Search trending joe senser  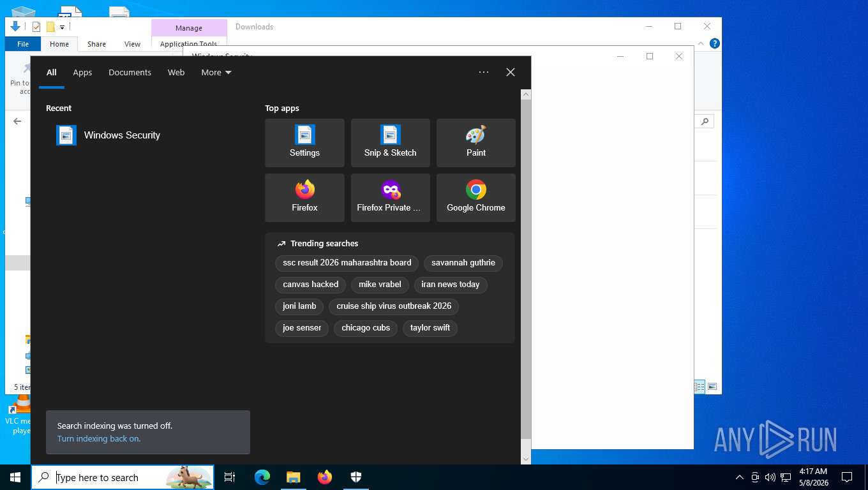[302, 328]
